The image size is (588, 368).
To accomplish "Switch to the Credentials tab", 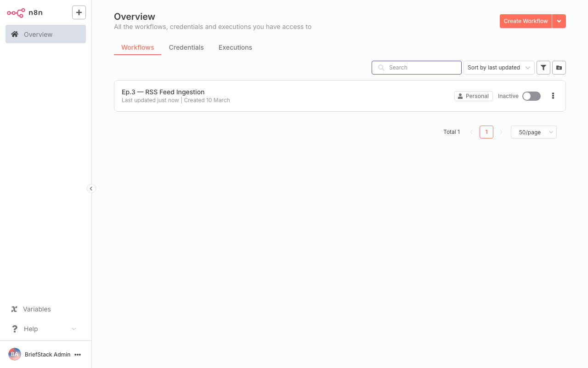I will click(186, 47).
